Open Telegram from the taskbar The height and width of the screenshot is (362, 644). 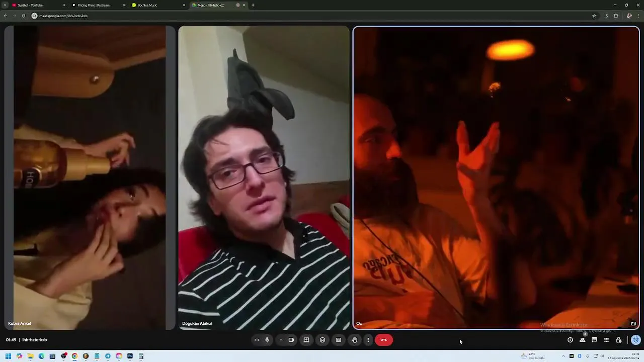(108, 356)
